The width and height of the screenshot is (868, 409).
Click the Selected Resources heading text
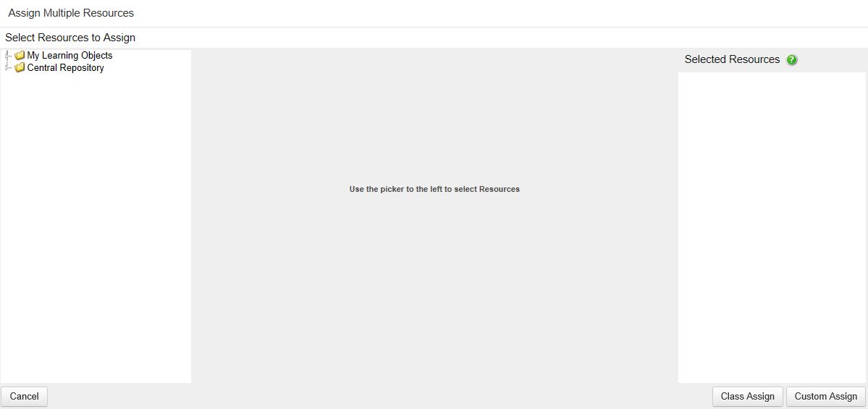[732, 59]
